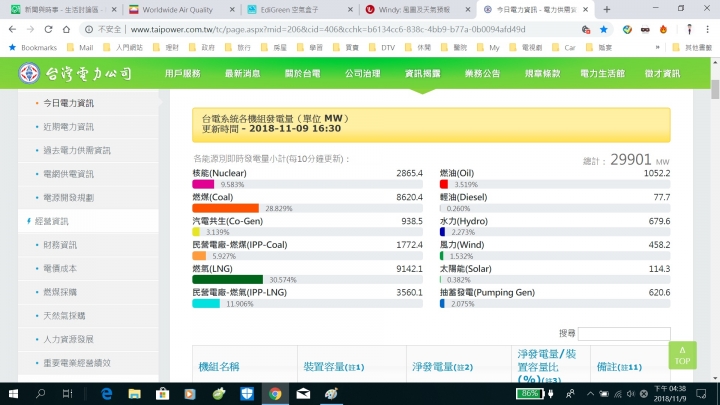Click the browser address bar URL
This screenshot has height=405, width=720.
pos(328,29)
